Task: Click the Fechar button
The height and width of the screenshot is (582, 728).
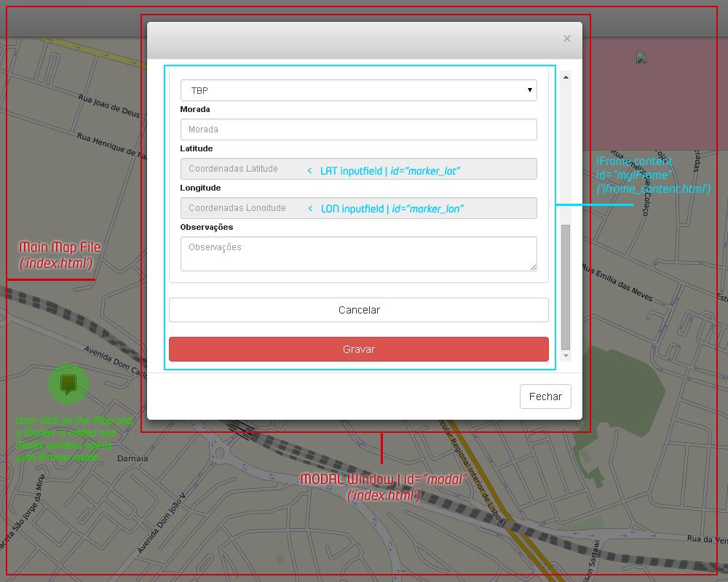Action: (x=545, y=396)
